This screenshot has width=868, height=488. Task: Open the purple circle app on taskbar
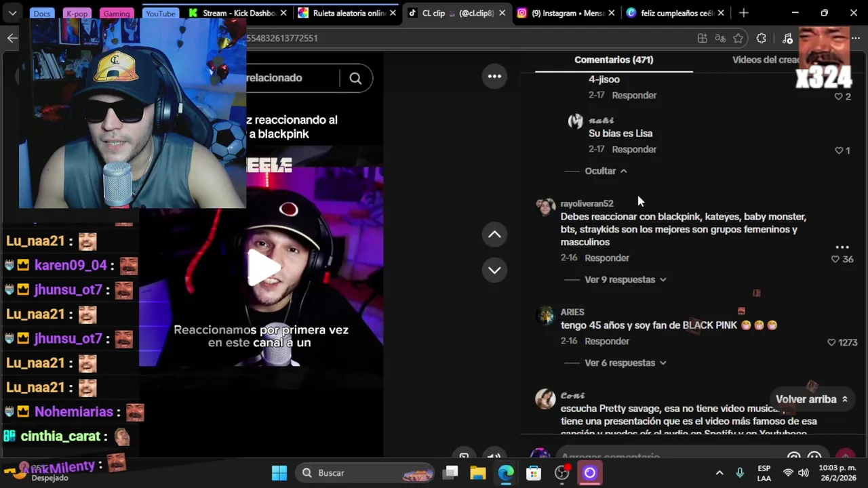(x=589, y=472)
